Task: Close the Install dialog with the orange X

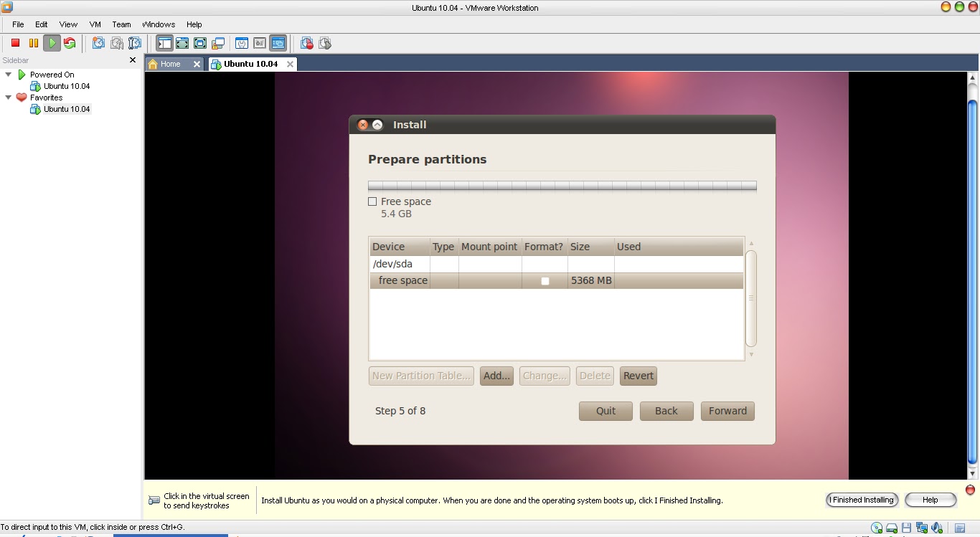Action: [363, 124]
